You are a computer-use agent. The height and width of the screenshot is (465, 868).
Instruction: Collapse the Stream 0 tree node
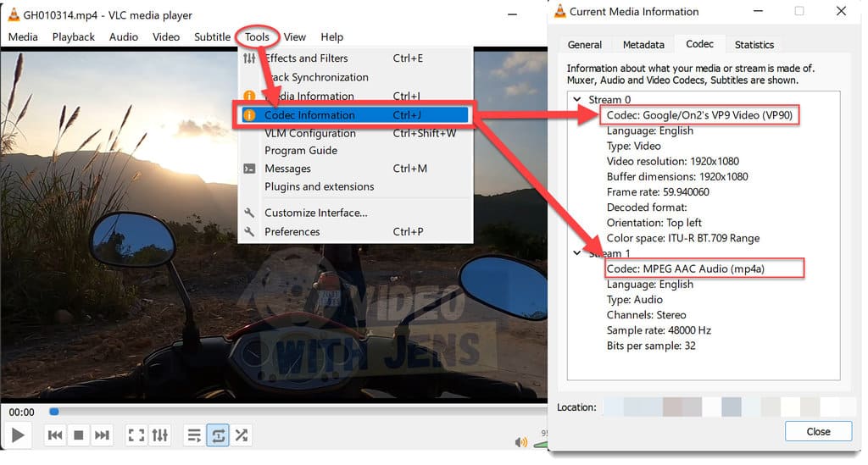(576, 100)
